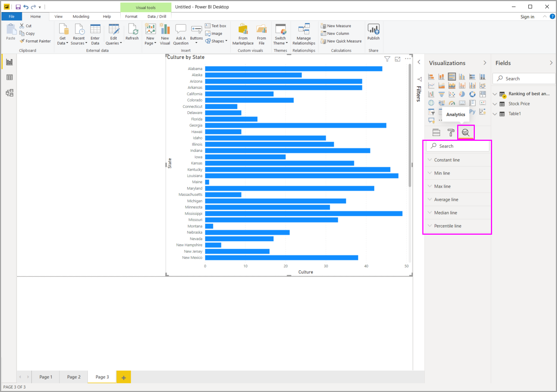The width and height of the screenshot is (557, 392).
Task: Click Sign in link
Action: [527, 17]
